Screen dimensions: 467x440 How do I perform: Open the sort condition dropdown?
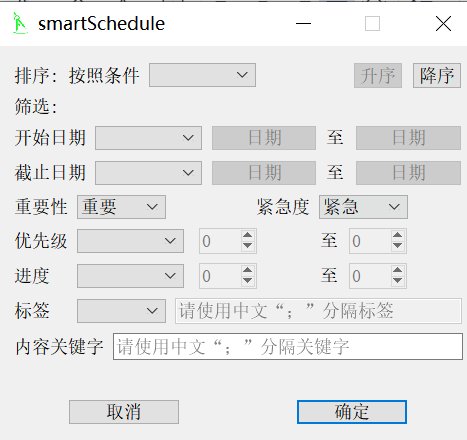tap(202, 75)
